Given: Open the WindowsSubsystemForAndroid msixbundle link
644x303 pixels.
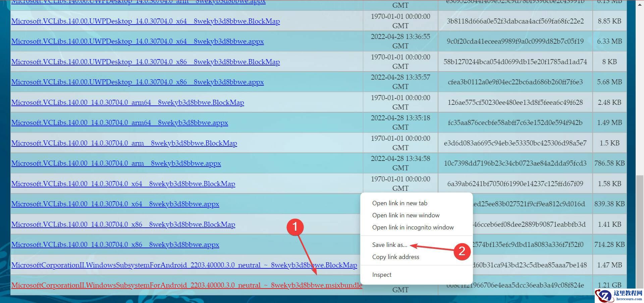Looking at the screenshot, I should coord(186,285).
